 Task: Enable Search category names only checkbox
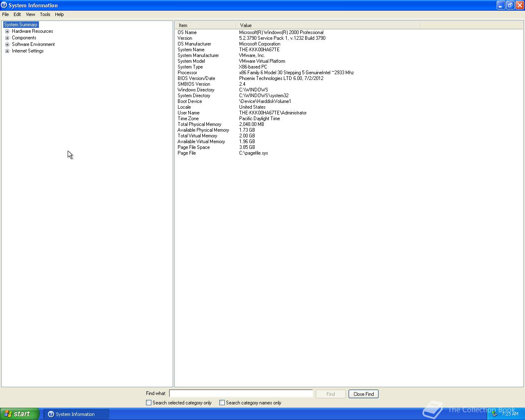point(222,403)
